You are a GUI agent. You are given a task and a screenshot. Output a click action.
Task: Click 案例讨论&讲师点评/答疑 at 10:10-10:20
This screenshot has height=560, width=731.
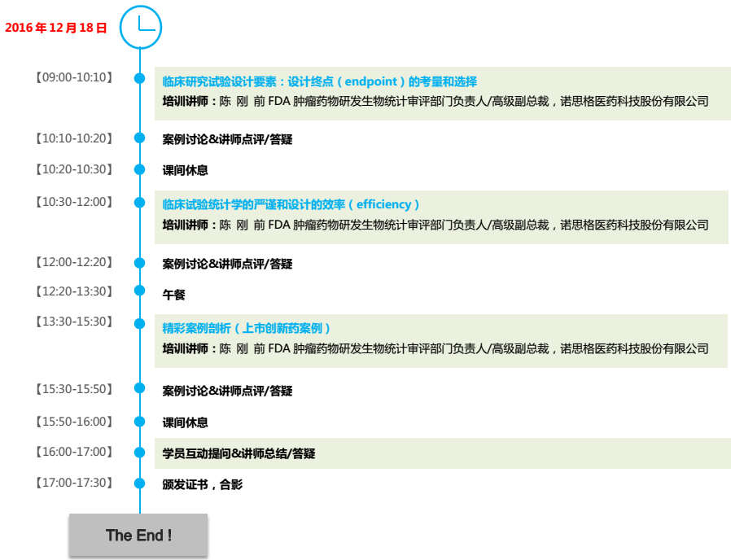(227, 139)
